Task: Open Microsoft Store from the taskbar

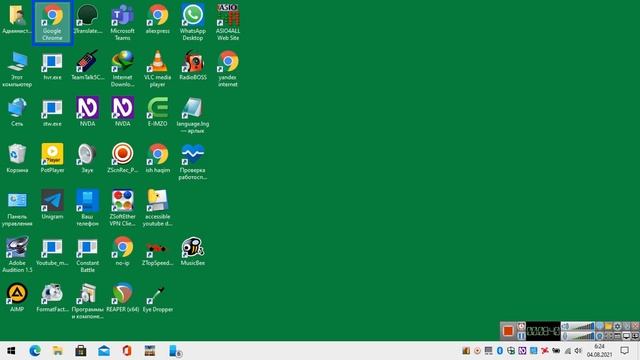Action: tap(80, 351)
